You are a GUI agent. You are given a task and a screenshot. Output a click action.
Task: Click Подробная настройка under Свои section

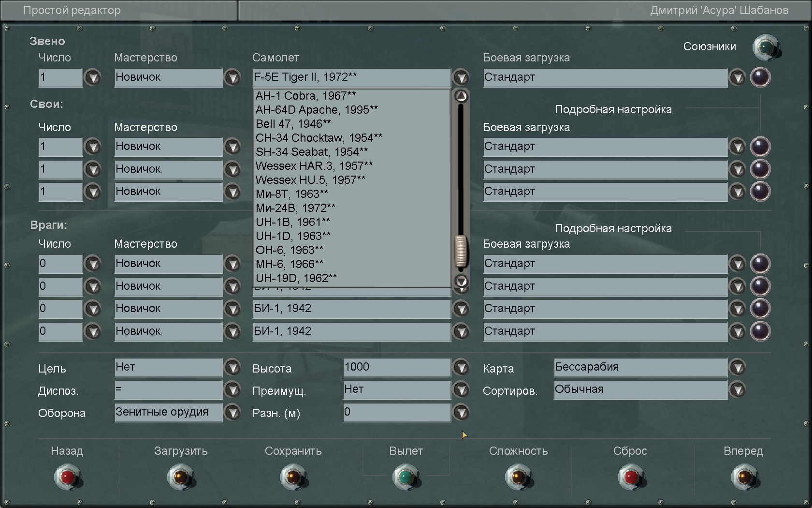click(x=613, y=109)
